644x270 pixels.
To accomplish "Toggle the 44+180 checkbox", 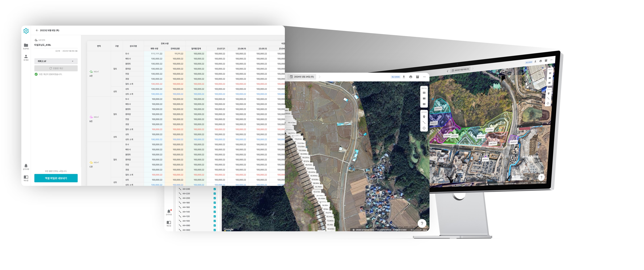I will (215, 203).
